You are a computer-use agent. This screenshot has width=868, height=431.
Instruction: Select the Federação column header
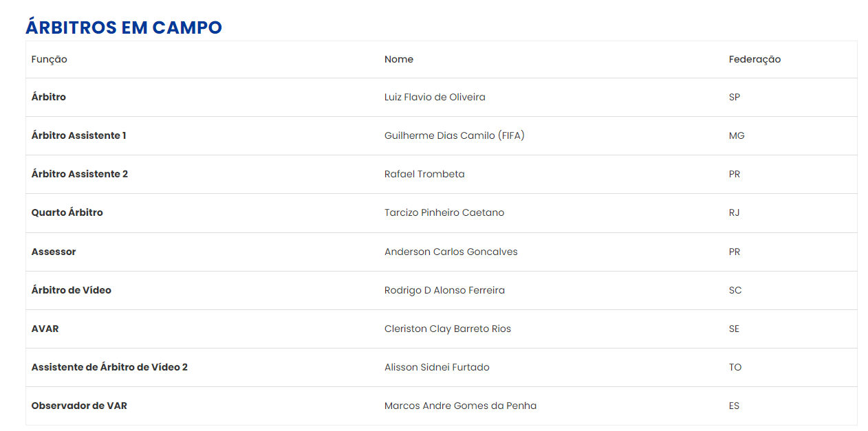click(755, 59)
